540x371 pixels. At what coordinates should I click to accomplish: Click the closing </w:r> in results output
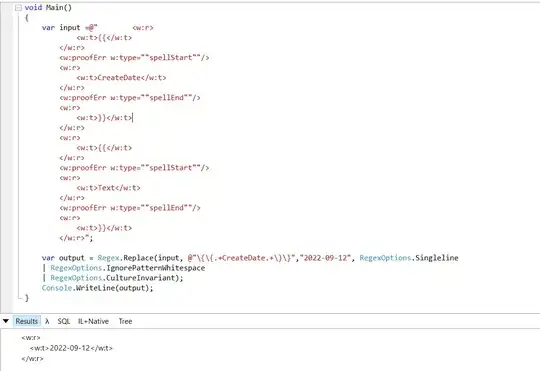(32, 358)
